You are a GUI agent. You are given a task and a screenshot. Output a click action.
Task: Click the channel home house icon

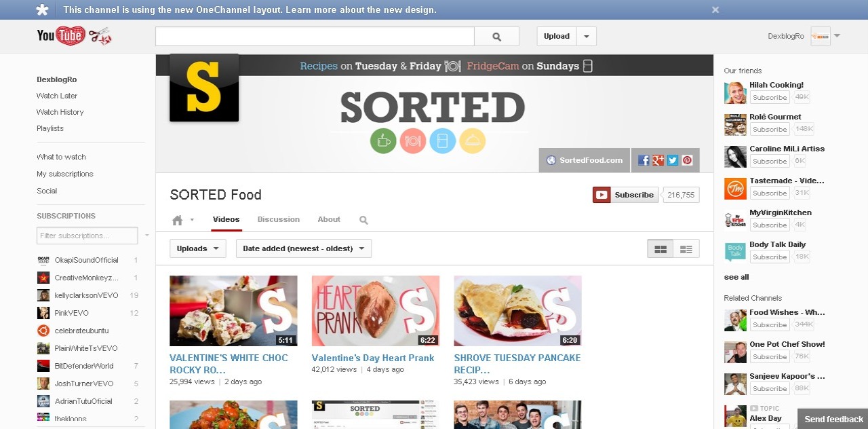(178, 220)
